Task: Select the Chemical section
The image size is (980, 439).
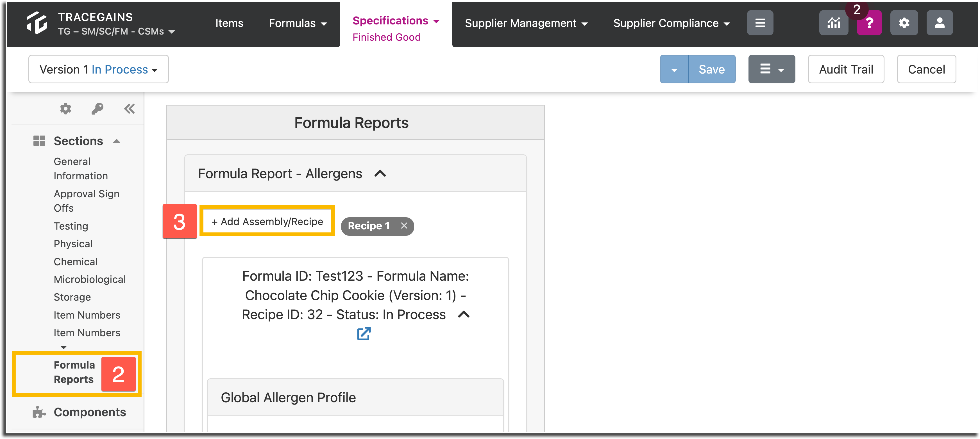Action: point(75,262)
